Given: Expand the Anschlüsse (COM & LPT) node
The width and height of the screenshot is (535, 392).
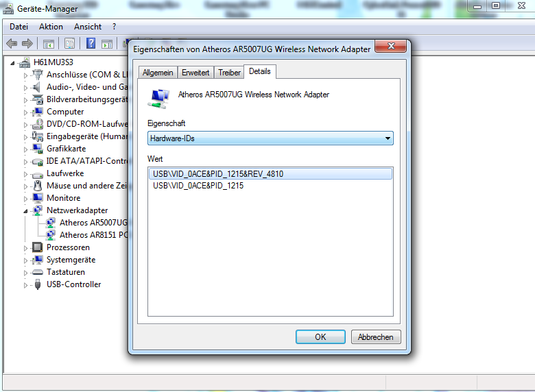Looking at the screenshot, I should 25,75.
